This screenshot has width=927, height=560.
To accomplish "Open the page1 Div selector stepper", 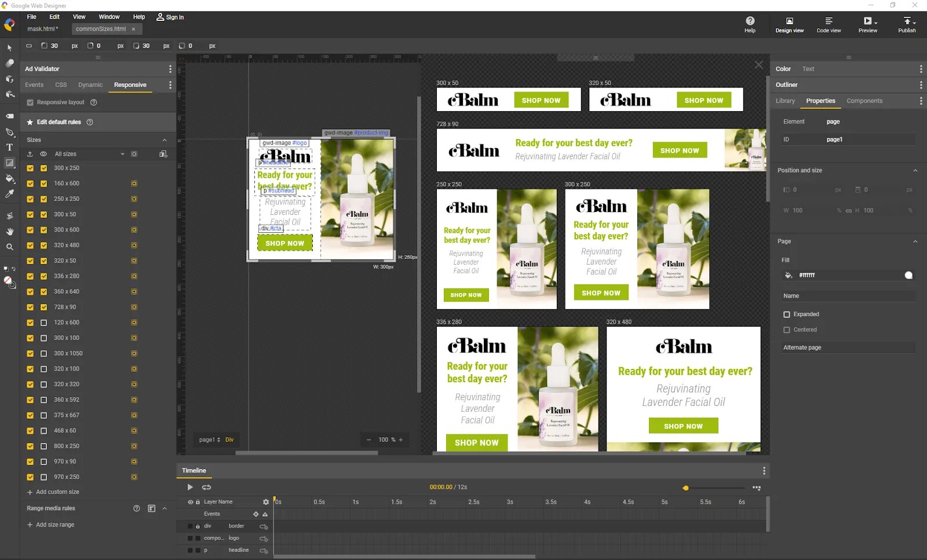I will 218,440.
